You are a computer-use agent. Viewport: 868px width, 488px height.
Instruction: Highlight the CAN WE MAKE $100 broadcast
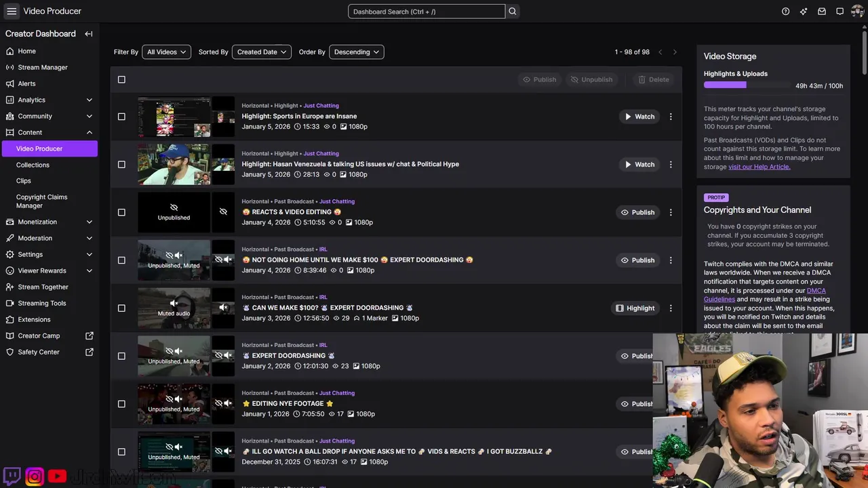635,308
